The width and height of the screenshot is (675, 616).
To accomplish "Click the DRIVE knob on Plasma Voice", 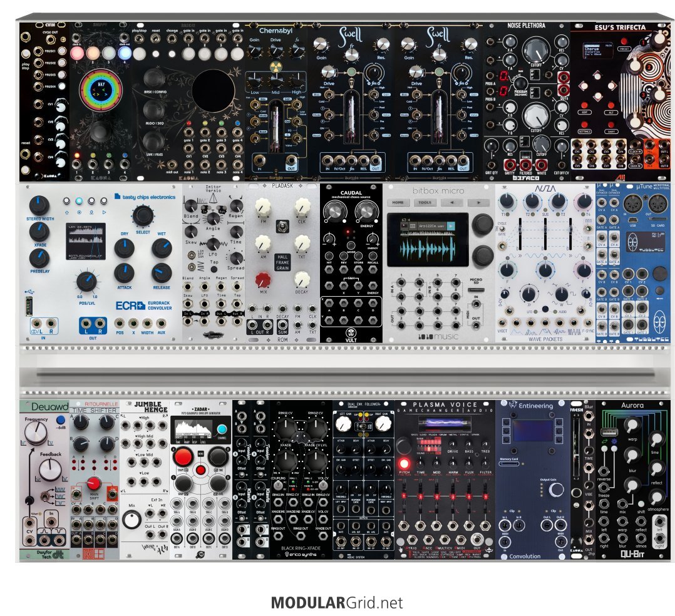I will [x=453, y=444].
